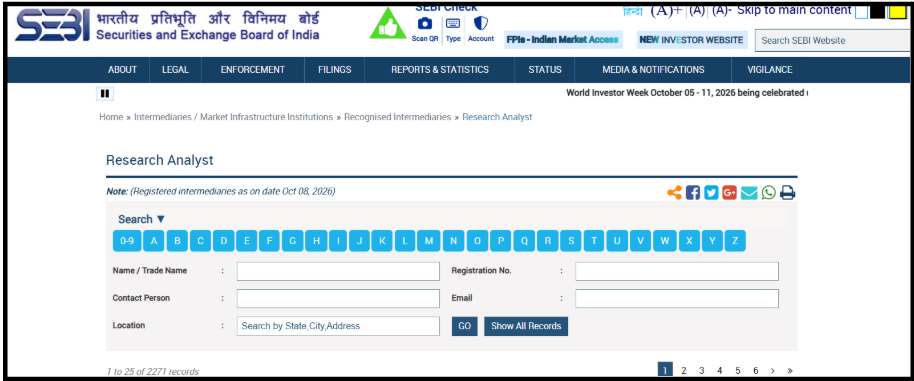The height and width of the screenshot is (381, 914).
Task: Click the Location search field
Action: tap(338, 326)
